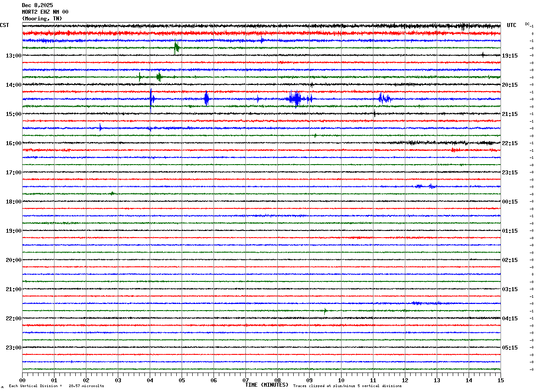Click the date text Dec 8,2025
Viewport: 536px width, 392px height.
coord(37,5)
